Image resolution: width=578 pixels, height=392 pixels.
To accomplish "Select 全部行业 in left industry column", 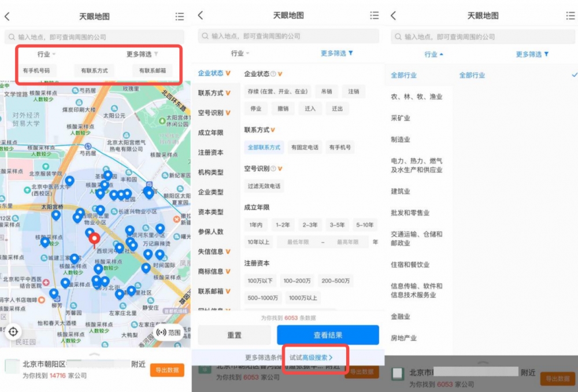I will (403, 75).
